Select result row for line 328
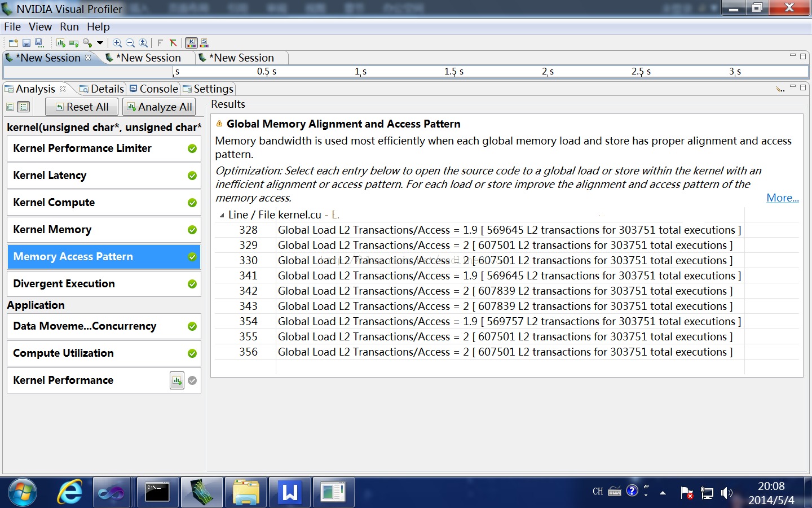The width and height of the screenshot is (812, 508). pyautogui.click(x=506, y=230)
